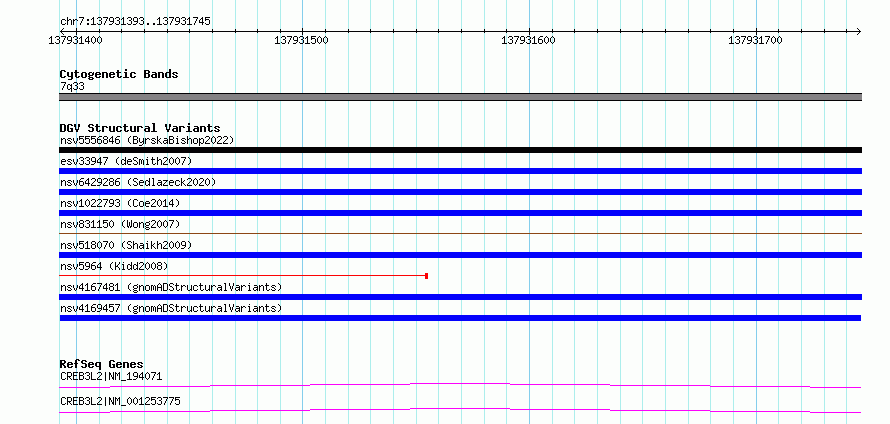The width and height of the screenshot is (890, 424).
Task: Open variant nsv4169457 (gnomADStructuralVariants) label
Action: (x=171, y=308)
